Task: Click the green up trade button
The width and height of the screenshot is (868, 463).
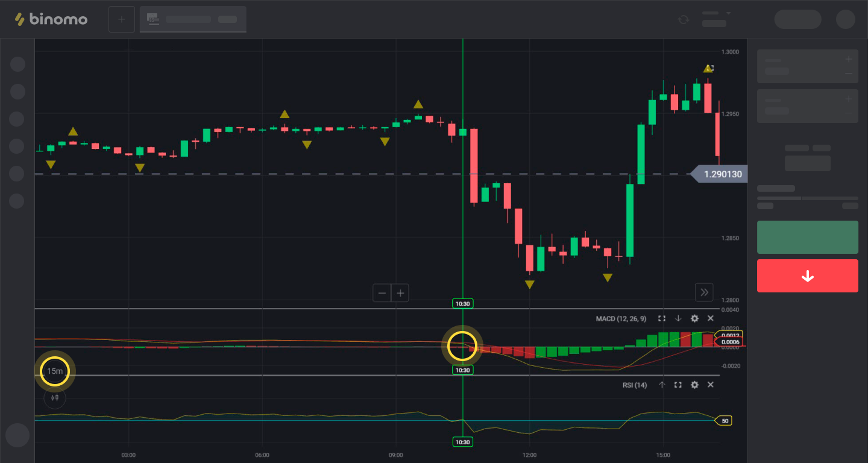Action: (807, 237)
